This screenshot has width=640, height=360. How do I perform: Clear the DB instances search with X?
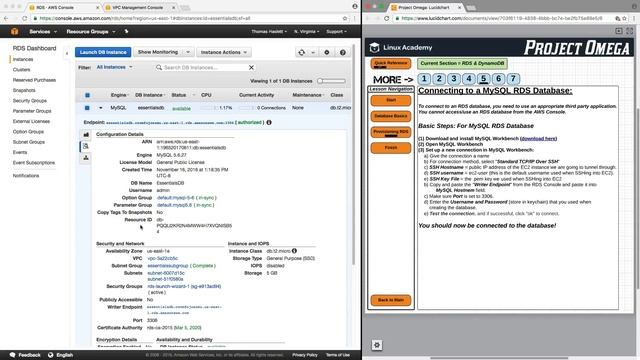coord(251,67)
